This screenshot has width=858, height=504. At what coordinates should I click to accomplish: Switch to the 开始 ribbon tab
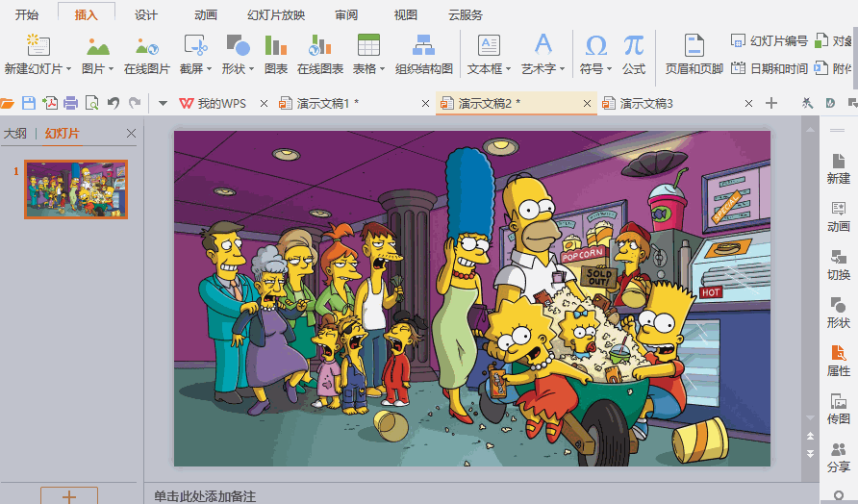tap(26, 14)
